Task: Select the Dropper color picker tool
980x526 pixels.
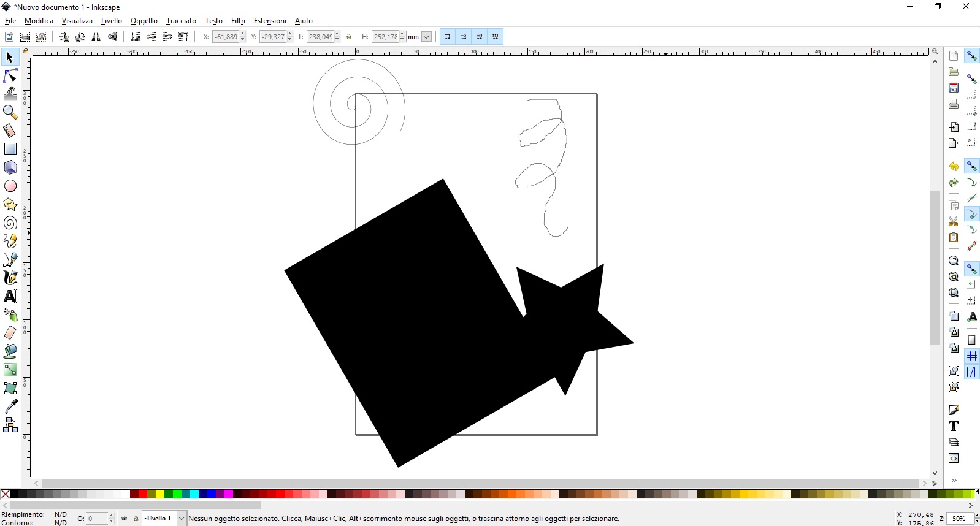Action: [x=10, y=406]
